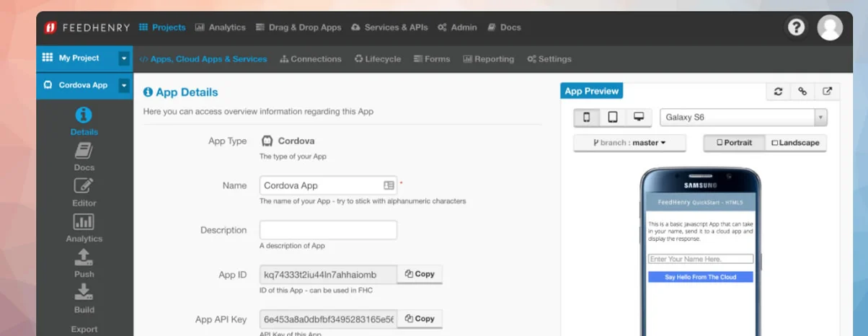Switch to the Connections tab
868x336 pixels.
311,59
